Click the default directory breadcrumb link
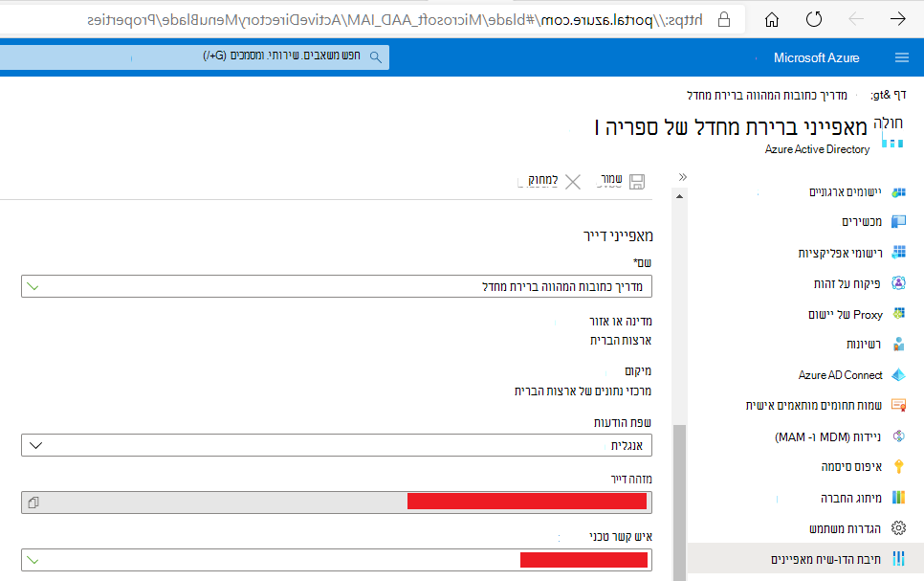The height and width of the screenshot is (581, 924). pyautogui.click(x=767, y=95)
